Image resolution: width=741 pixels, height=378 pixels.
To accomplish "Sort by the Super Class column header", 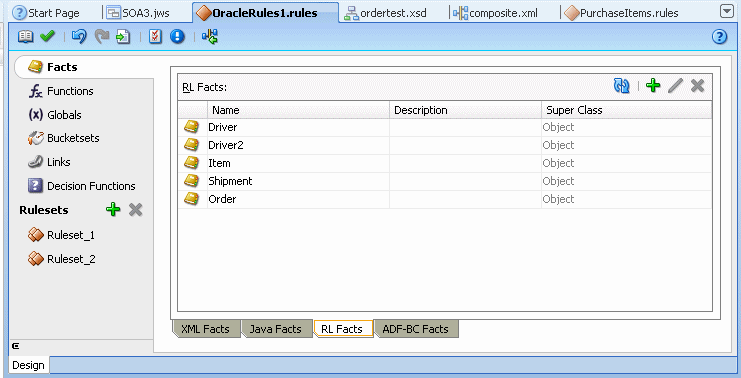I will tap(627, 110).
